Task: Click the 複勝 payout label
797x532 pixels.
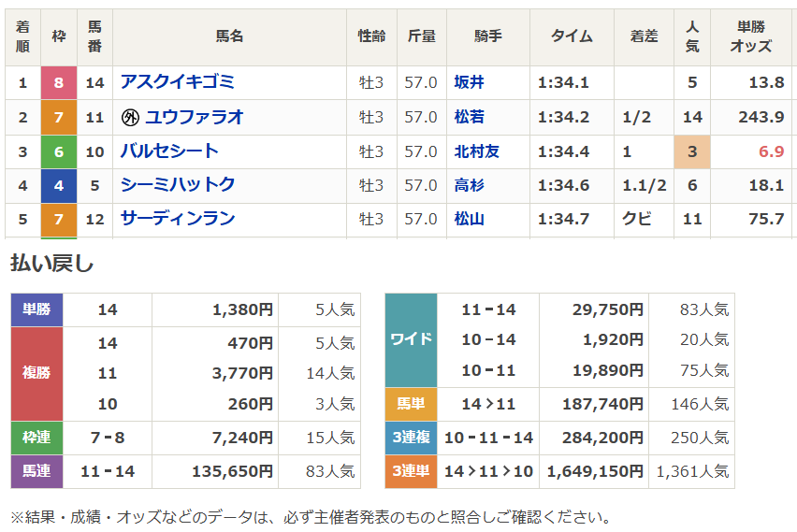Action: click(36, 373)
